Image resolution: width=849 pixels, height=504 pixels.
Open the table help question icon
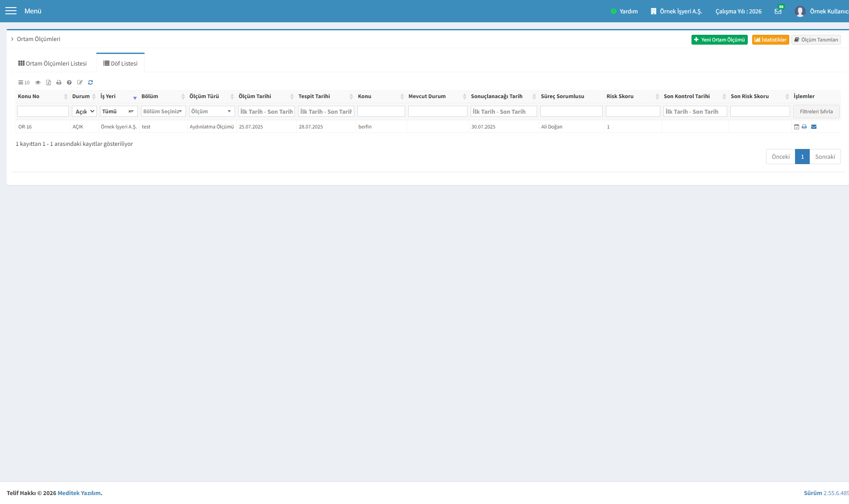tap(69, 83)
